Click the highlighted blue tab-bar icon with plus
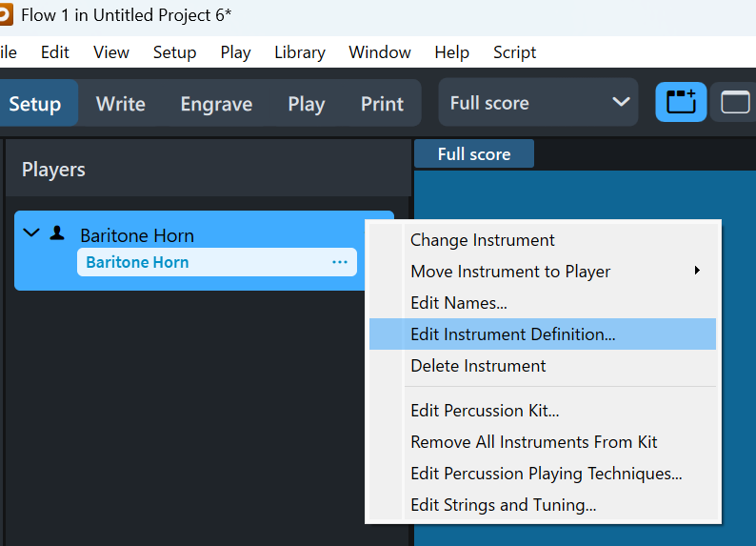Screen dimensions: 756x546 pos(681,103)
